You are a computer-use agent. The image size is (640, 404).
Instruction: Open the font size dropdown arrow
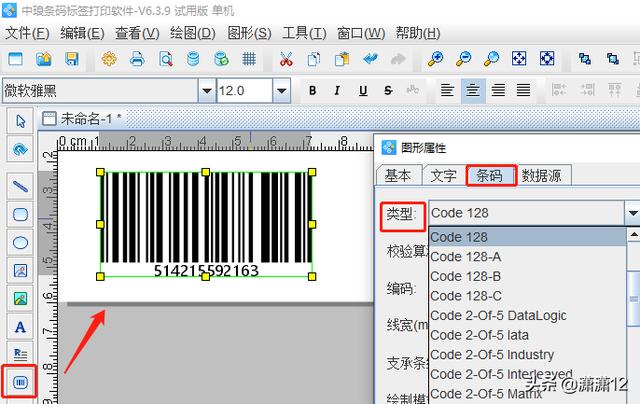[281, 91]
